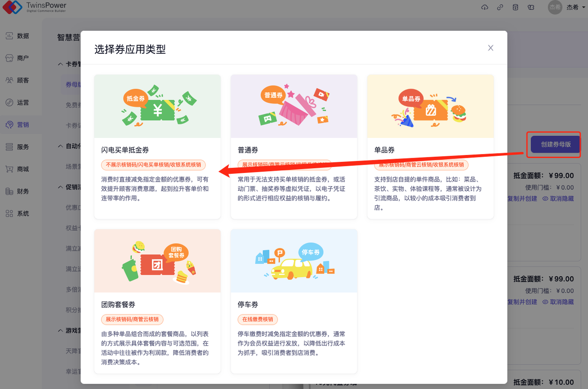Toggle 取消隐藏 on the first ¥99.00 coupon
Screen dimensions: 588x389
561,199
